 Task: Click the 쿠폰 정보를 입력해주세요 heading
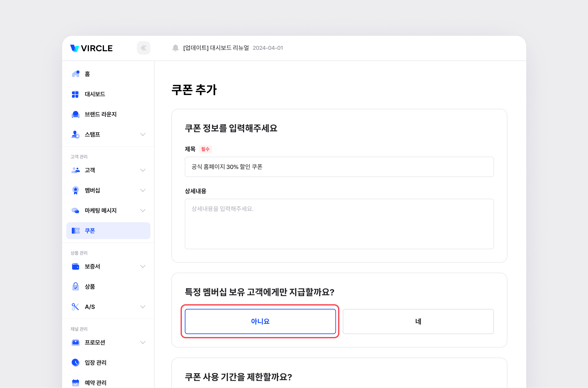231,128
